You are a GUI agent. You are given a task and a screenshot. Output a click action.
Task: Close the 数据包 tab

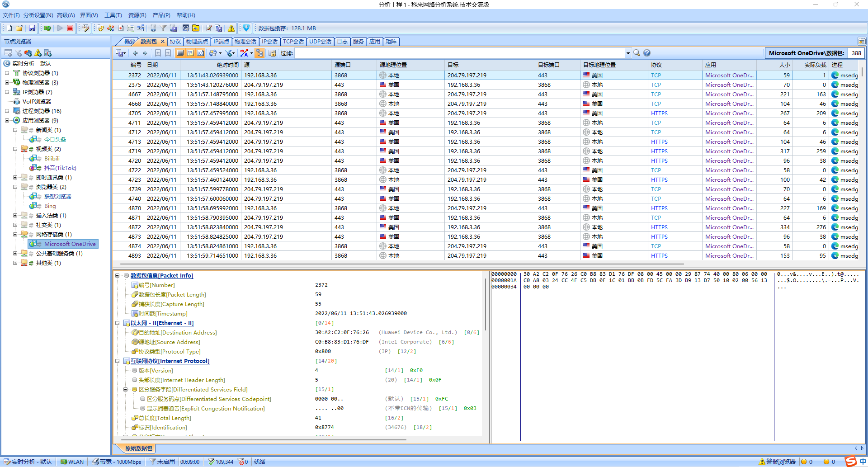(162, 41)
